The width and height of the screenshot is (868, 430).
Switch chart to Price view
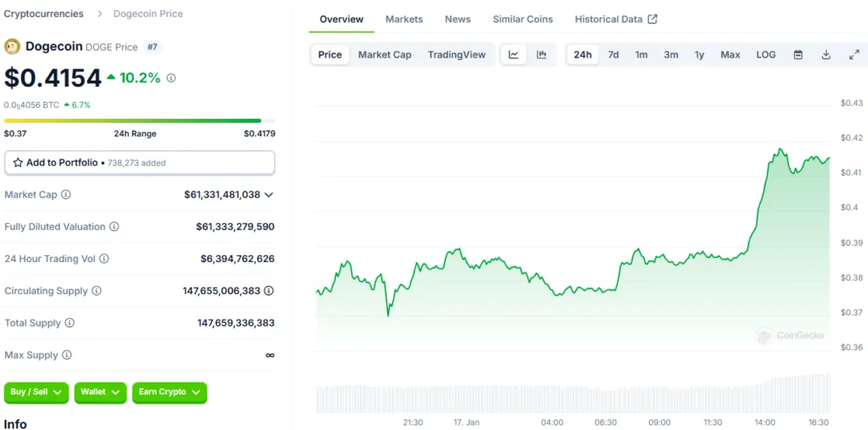330,54
